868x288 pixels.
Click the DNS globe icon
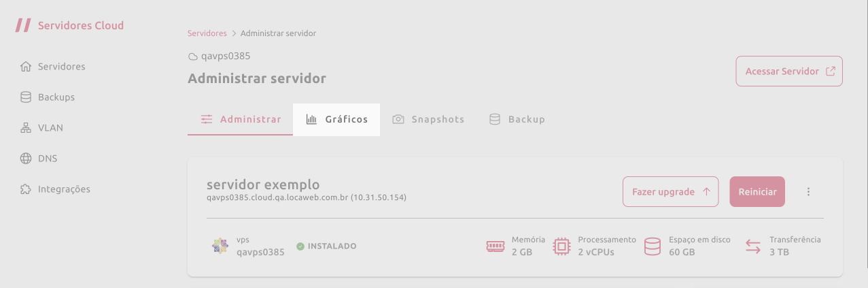[26, 159]
